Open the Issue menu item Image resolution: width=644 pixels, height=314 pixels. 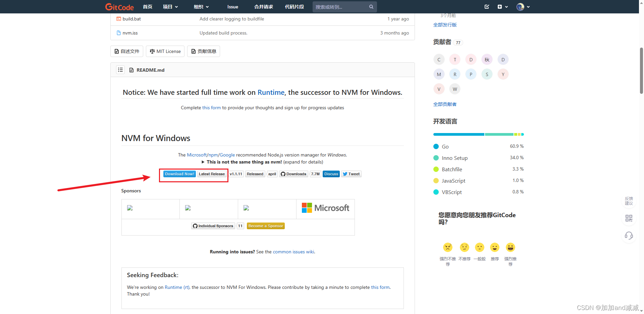point(232,7)
